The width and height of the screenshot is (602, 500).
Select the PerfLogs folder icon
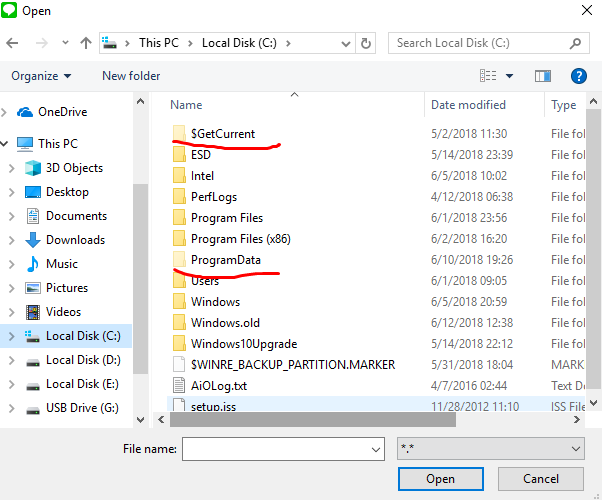179,197
